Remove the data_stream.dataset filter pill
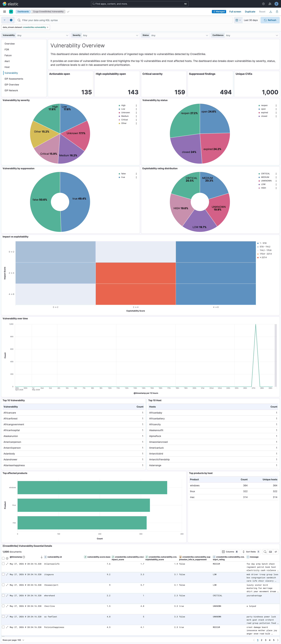Image resolution: width=281 pixels, height=644 pixels. tap(48, 27)
